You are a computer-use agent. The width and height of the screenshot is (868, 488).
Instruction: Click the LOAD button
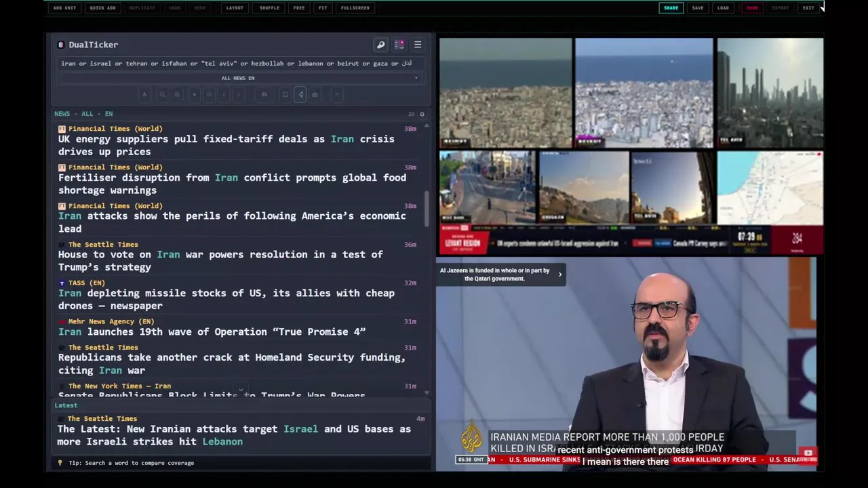click(723, 8)
